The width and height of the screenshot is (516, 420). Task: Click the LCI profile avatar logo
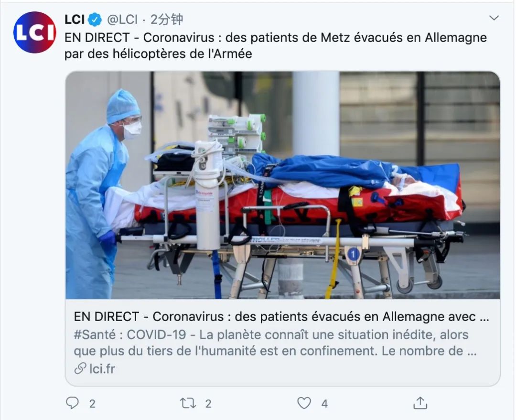coord(34,32)
